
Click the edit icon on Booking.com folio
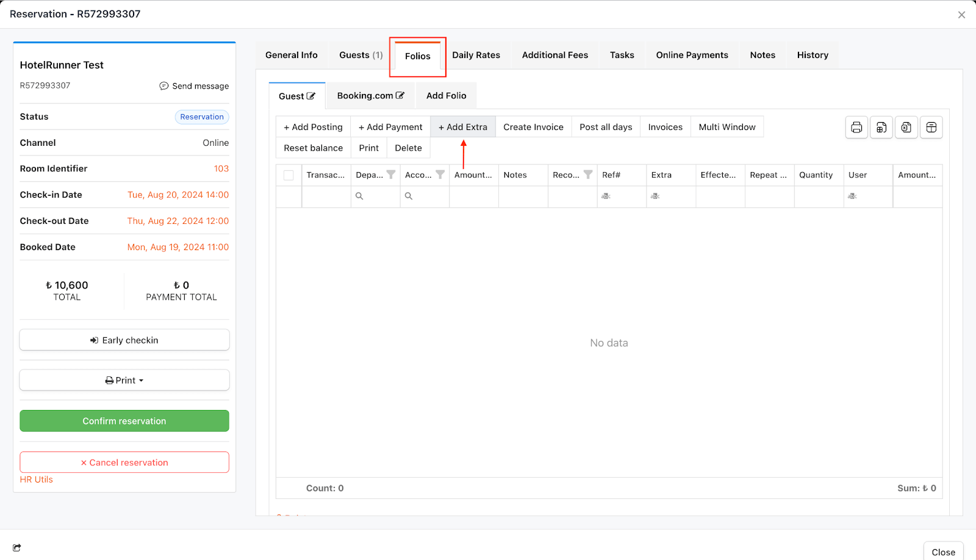[400, 96]
